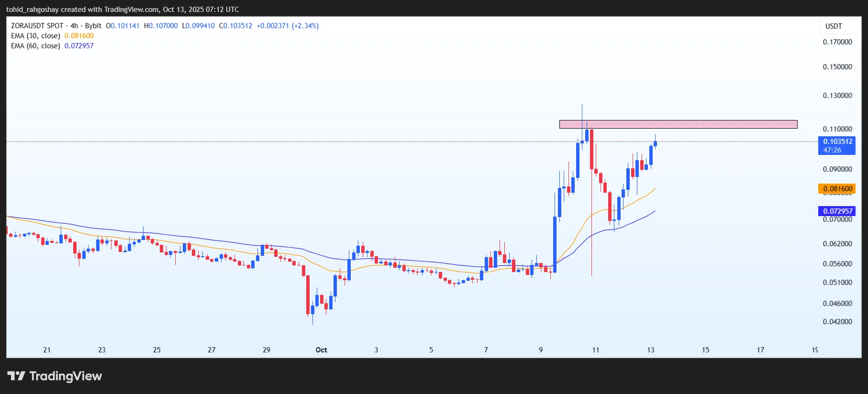Click the 0.042000 price axis label
The height and width of the screenshot is (394, 868).
click(837, 322)
